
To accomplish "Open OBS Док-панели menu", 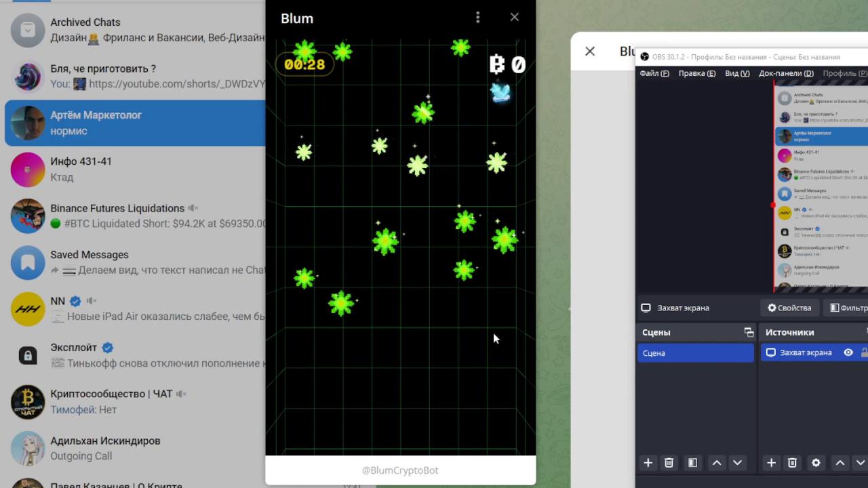I will tap(786, 73).
